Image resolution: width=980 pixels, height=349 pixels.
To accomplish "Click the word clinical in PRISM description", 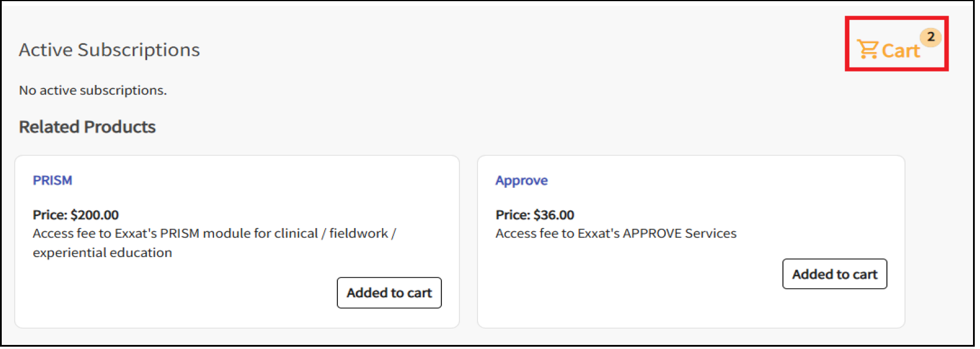I will tap(296, 234).
